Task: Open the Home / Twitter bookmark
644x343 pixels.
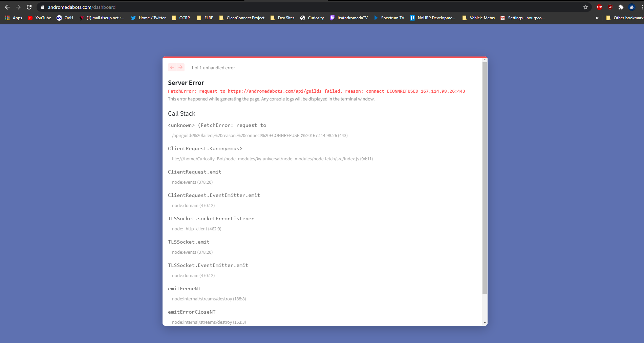Action: point(148,18)
